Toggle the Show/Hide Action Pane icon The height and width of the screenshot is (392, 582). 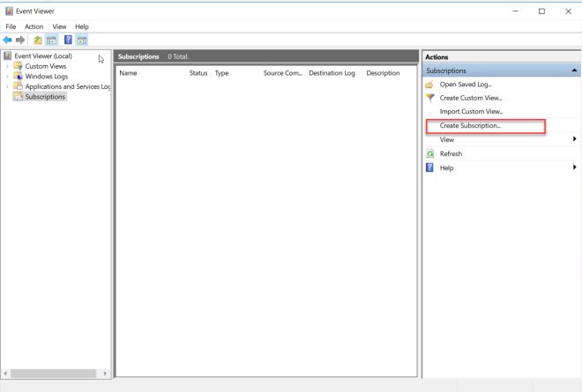[x=82, y=40]
